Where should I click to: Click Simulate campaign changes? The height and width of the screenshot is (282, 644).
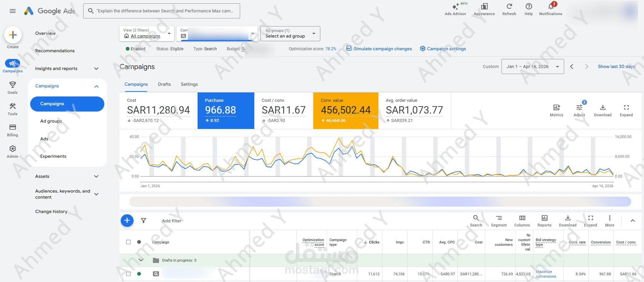379,49
